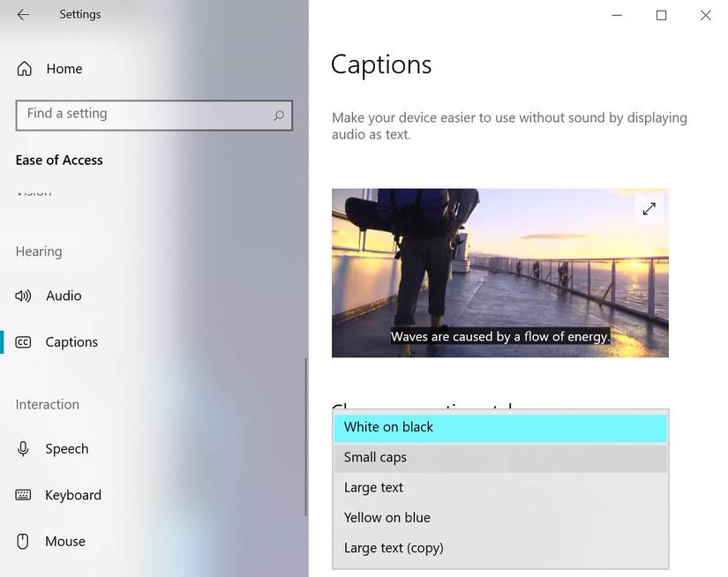Click the magnifier icon in the search box
Image resolution: width=728 pixels, height=577 pixels.
pos(277,116)
